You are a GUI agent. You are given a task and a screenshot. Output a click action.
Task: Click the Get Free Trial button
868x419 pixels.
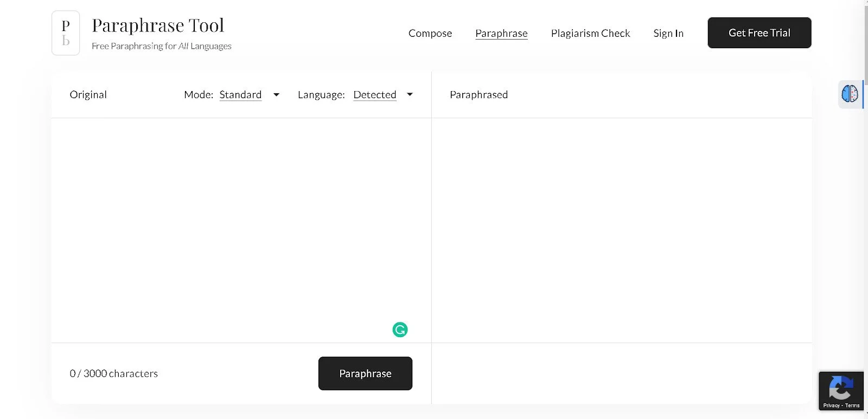(x=759, y=33)
